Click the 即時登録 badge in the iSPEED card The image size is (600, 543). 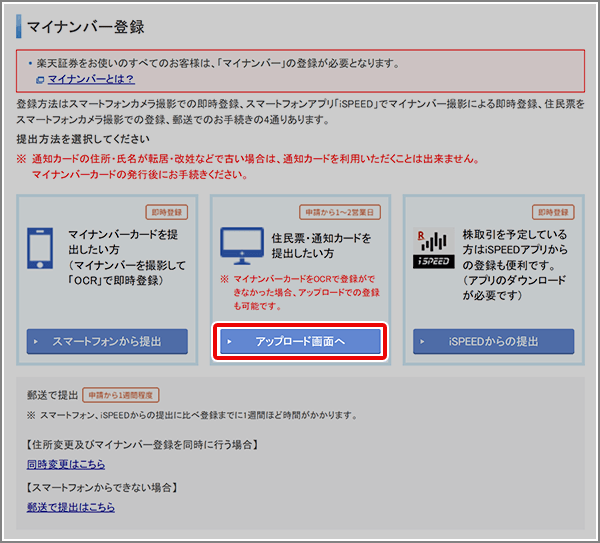click(x=553, y=212)
